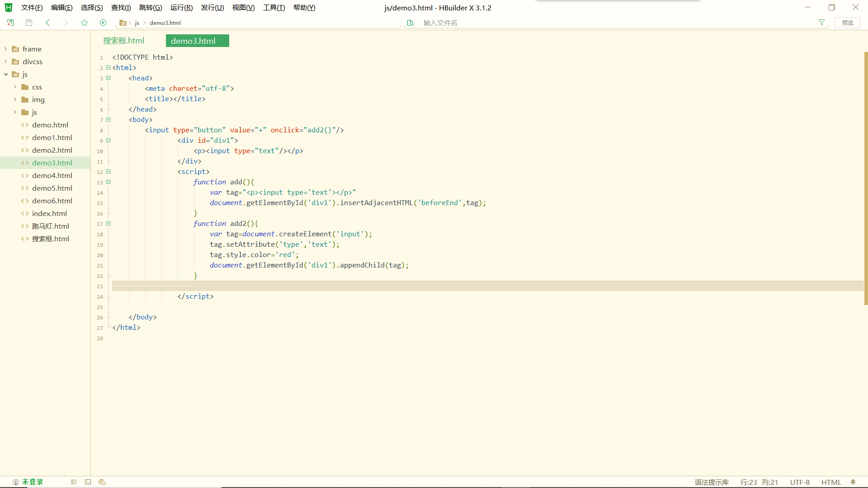
Task: Bookmark file with the star icon
Action: click(x=85, y=23)
